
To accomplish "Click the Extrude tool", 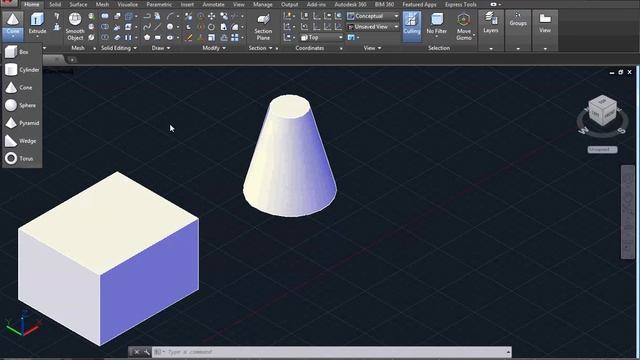I will tap(37, 23).
